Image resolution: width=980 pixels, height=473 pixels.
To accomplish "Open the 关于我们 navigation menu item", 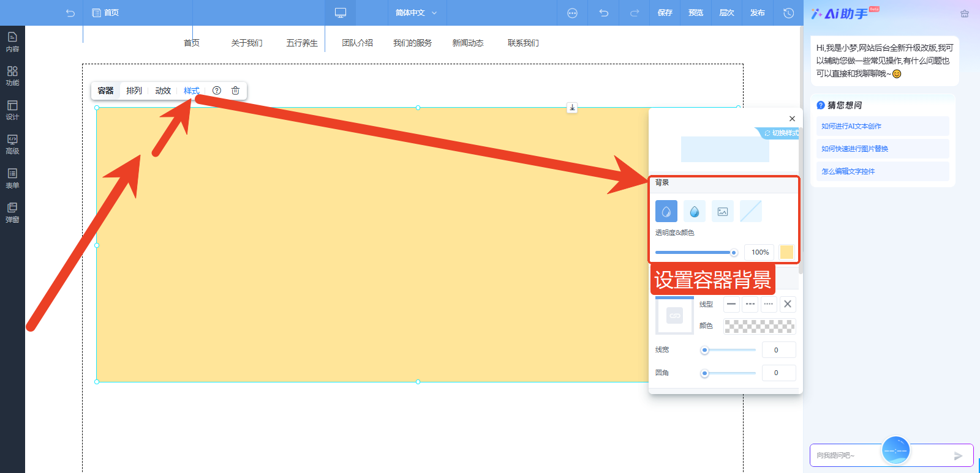I will [x=247, y=43].
